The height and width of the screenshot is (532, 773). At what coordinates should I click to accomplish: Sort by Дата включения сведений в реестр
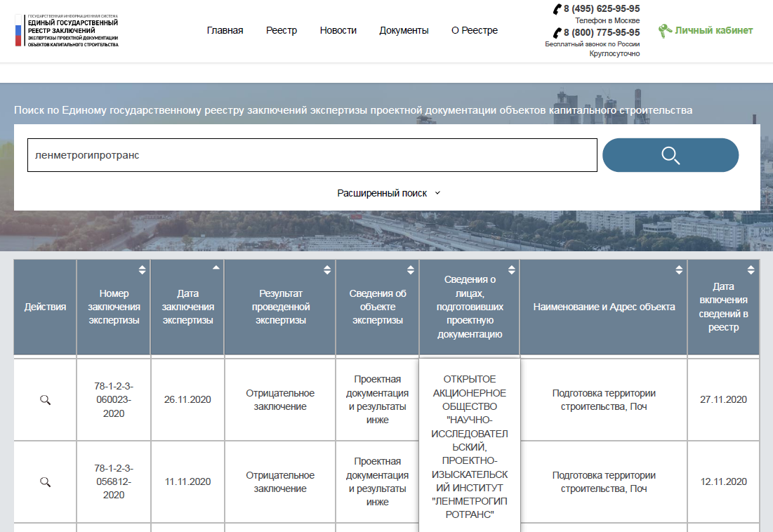(x=751, y=270)
